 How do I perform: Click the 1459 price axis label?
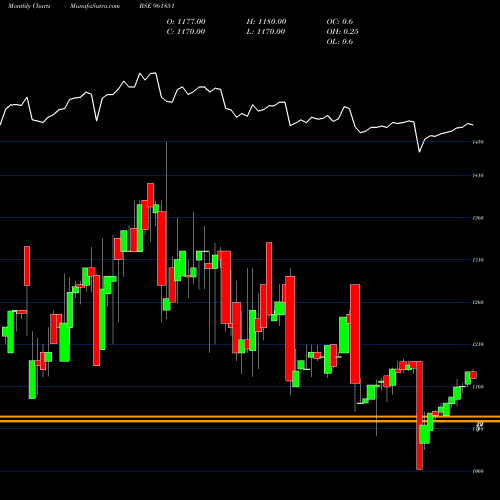[478, 142]
